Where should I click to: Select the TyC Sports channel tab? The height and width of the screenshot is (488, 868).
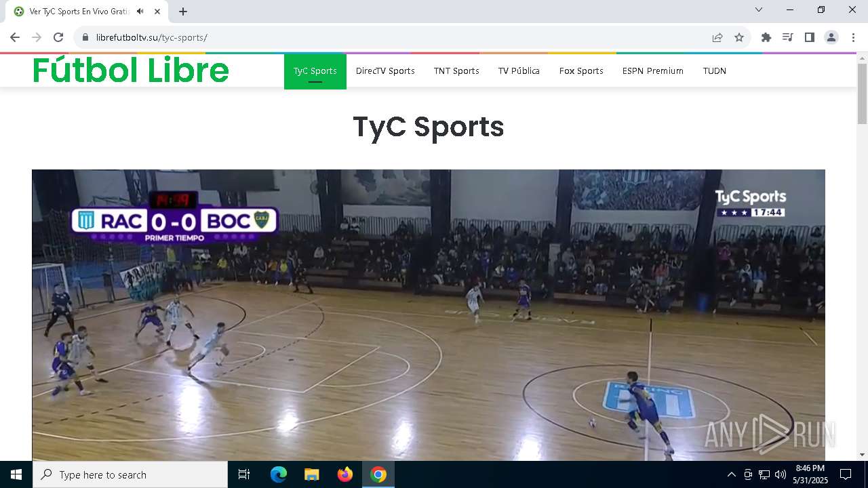coord(315,71)
